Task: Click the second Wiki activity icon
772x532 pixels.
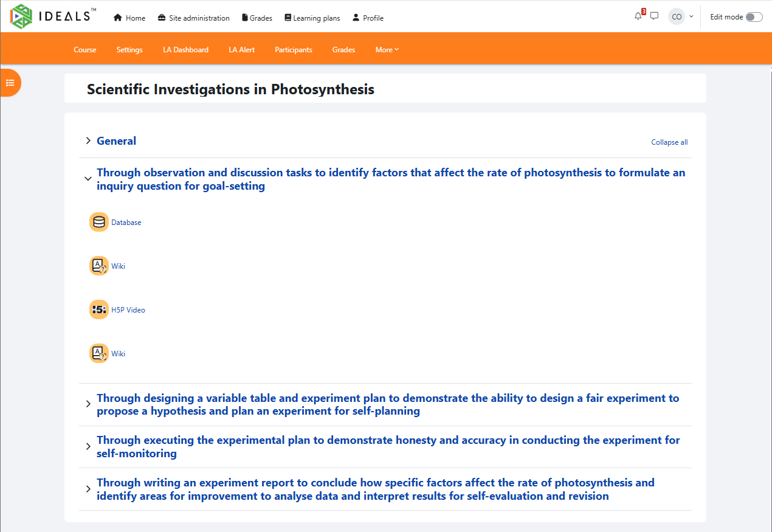Action: pyautogui.click(x=99, y=354)
